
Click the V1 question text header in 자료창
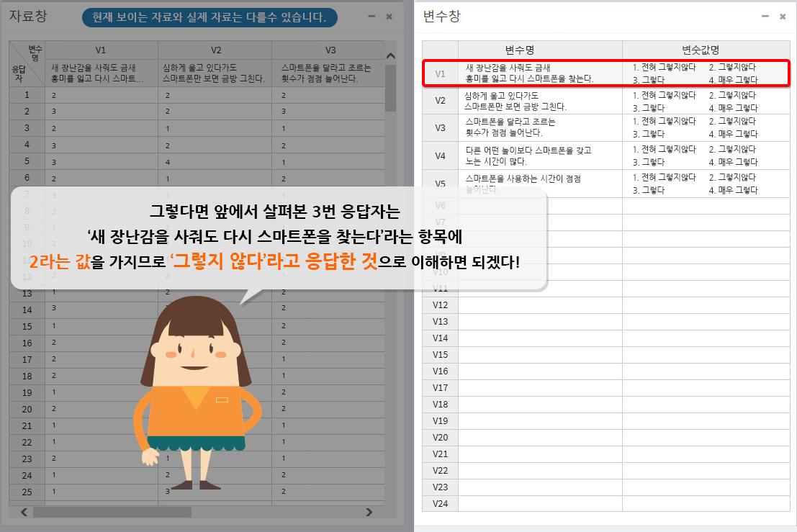pyautogui.click(x=101, y=73)
